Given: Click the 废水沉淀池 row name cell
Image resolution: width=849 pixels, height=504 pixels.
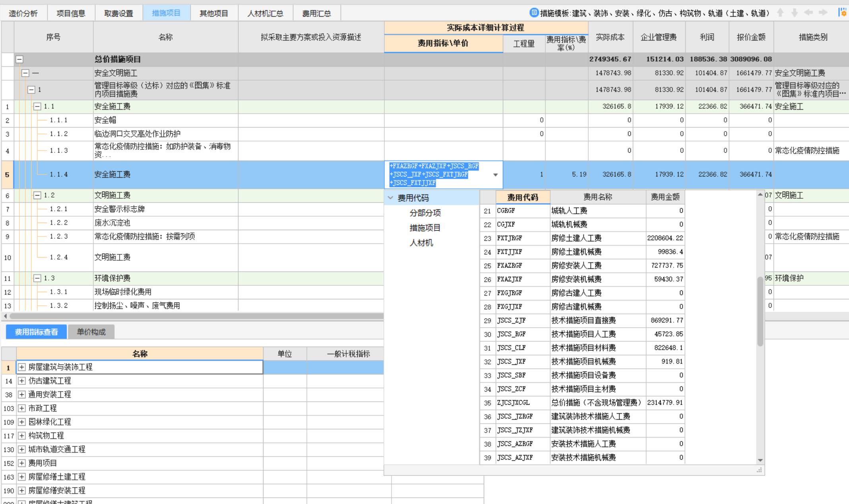Looking at the screenshot, I should pos(166,223).
